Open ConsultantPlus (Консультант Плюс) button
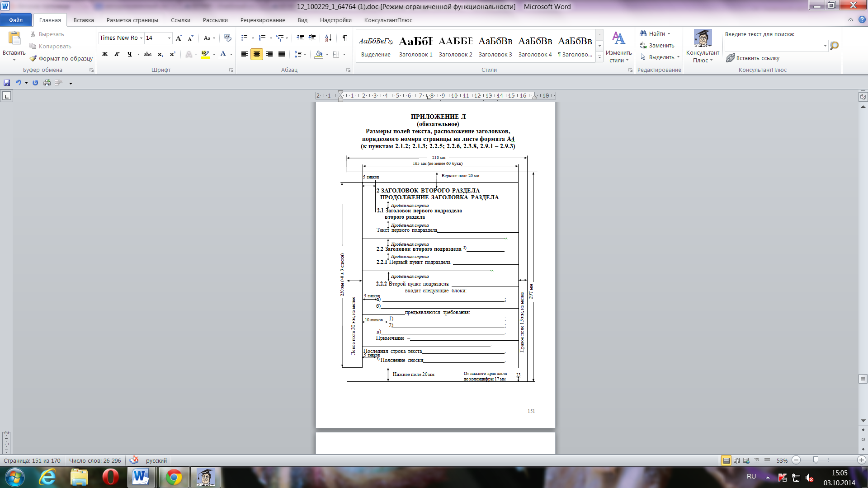868x488 pixels. [x=703, y=47]
